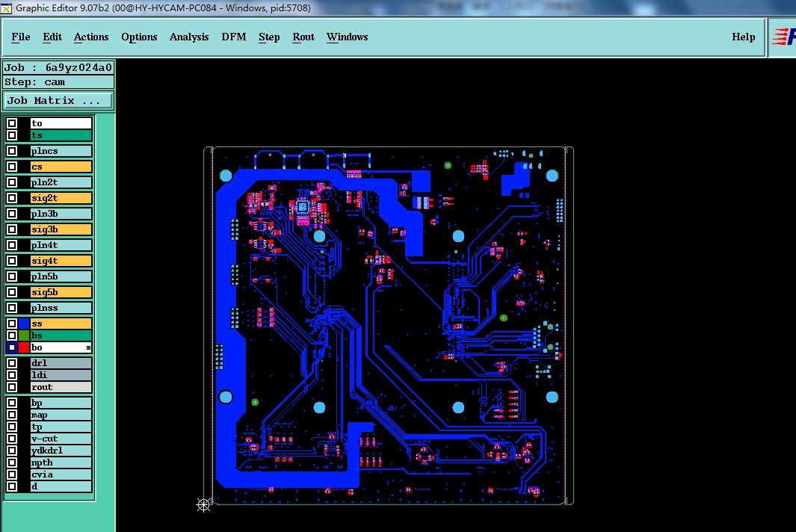
Task: Toggle the checkbox for layer to
Action: point(12,123)
